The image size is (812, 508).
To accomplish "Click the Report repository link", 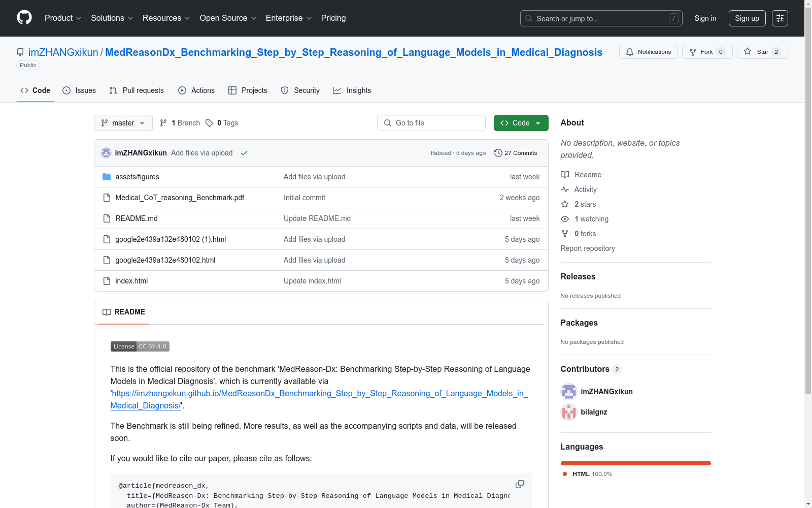I will (x=588, y=248).
